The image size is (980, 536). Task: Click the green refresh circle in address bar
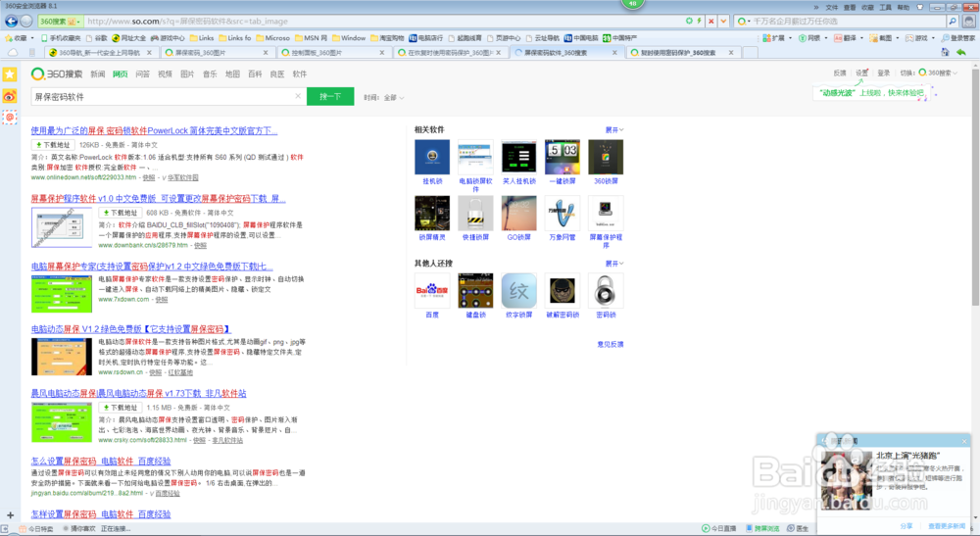pos(689,22)
